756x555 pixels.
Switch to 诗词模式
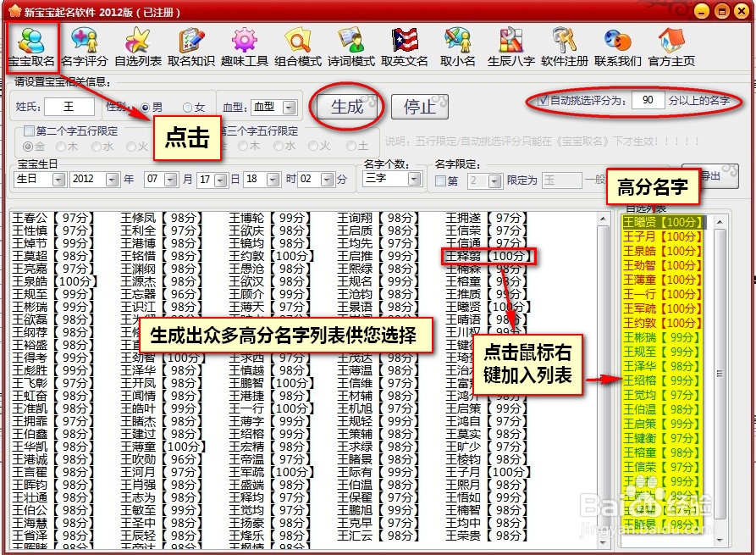(351, 47)
